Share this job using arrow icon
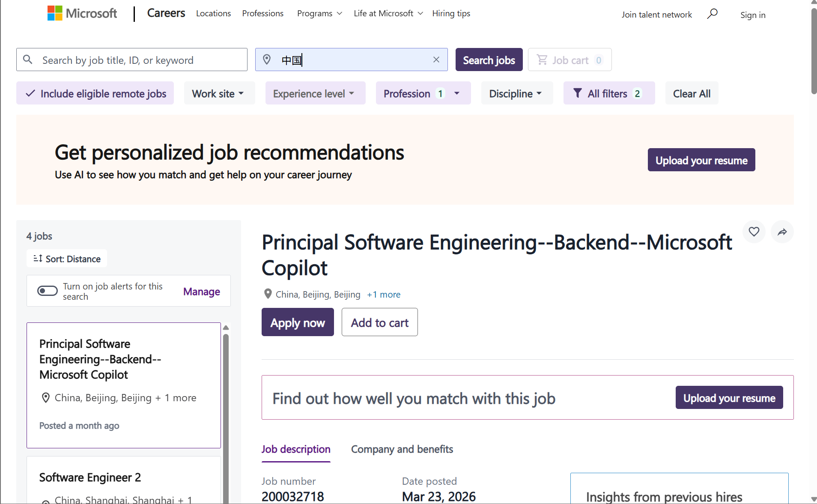The image size is (817, 504). tap(782, 232)
